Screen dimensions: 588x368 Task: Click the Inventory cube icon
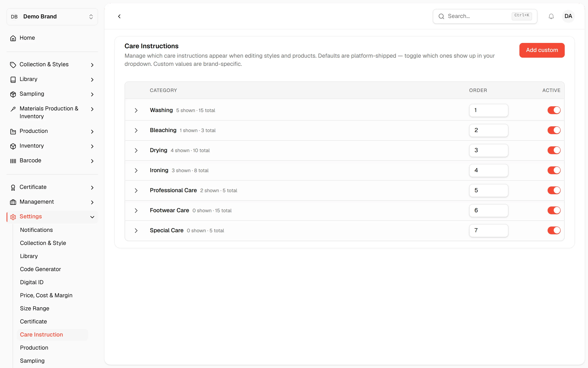[13, 146]
